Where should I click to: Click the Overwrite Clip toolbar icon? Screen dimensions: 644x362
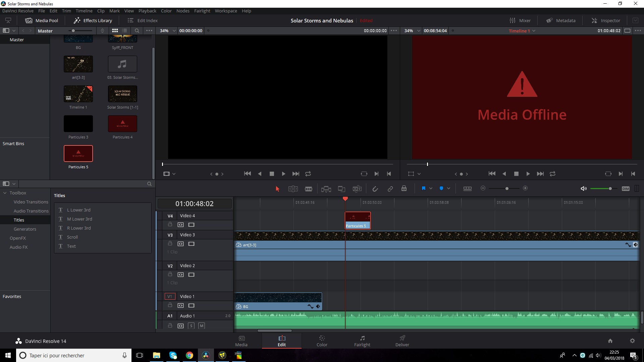(341, 189)
